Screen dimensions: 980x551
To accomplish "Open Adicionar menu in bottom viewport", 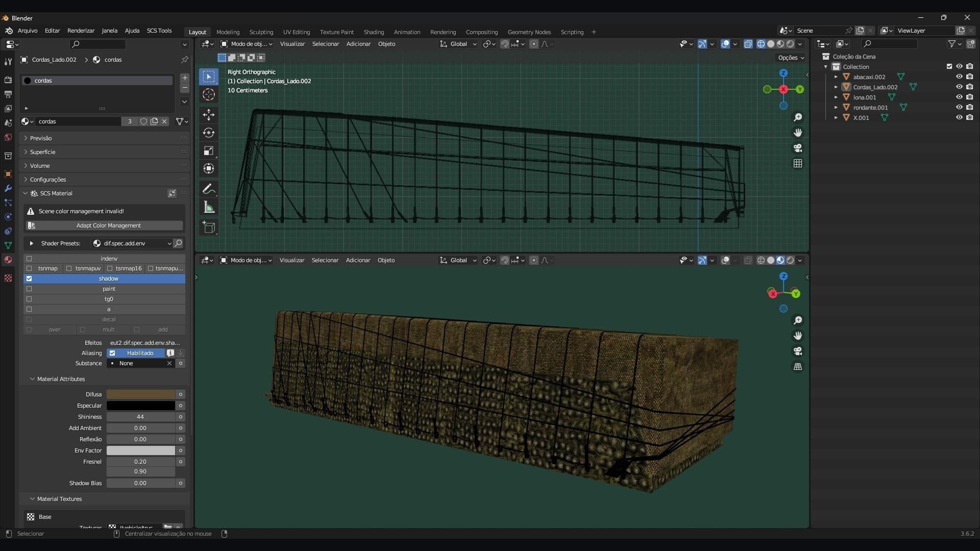I will click(x=358, y=260).
